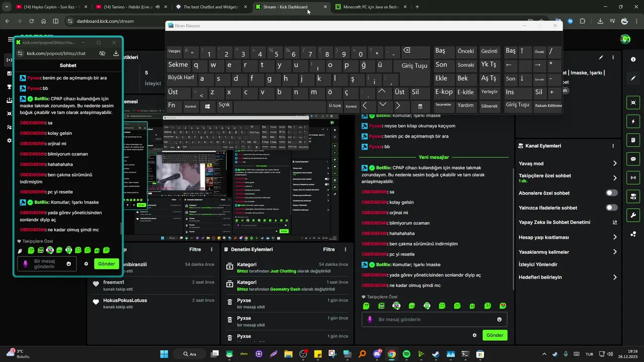The image size is (644, 362).
Task: Open the camera stream icon in right sidebar
Action: tap(633, 196)
